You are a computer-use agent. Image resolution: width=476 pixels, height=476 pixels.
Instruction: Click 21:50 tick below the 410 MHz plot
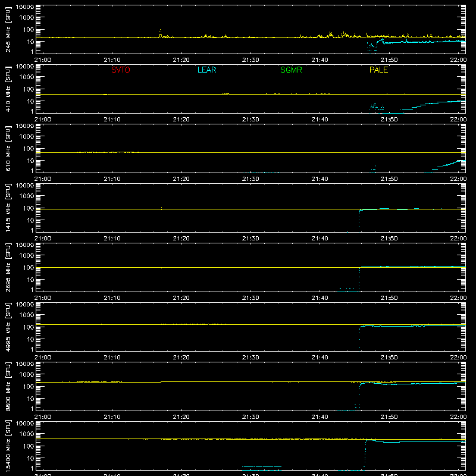pyautogui.click(x=389, y=120)
